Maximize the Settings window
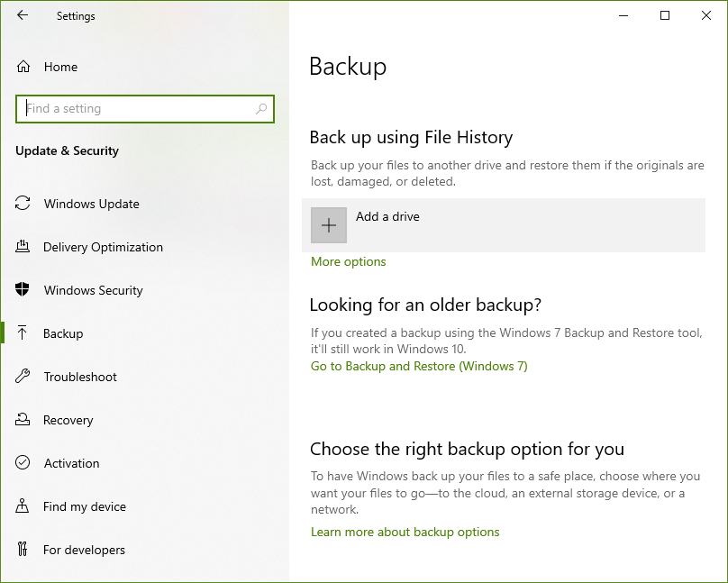This screenshot has width=728, height=583. click(x=665, y=15)
